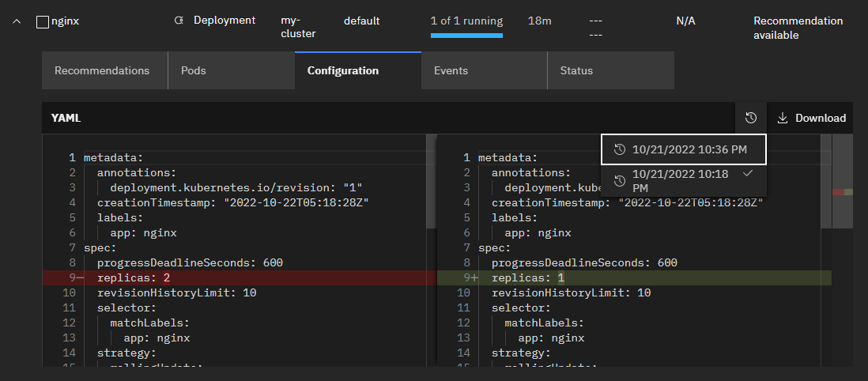This screenshot has height=381, width=868.
Task: Select the nginx checkbox
Action: tap(43, 22)
